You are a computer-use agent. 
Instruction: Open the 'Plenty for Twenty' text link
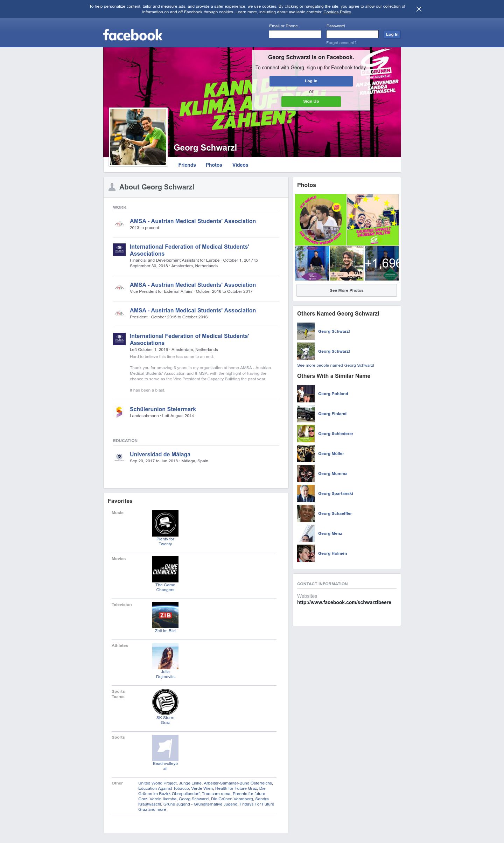pyautogui.click(x=165, y=541)
